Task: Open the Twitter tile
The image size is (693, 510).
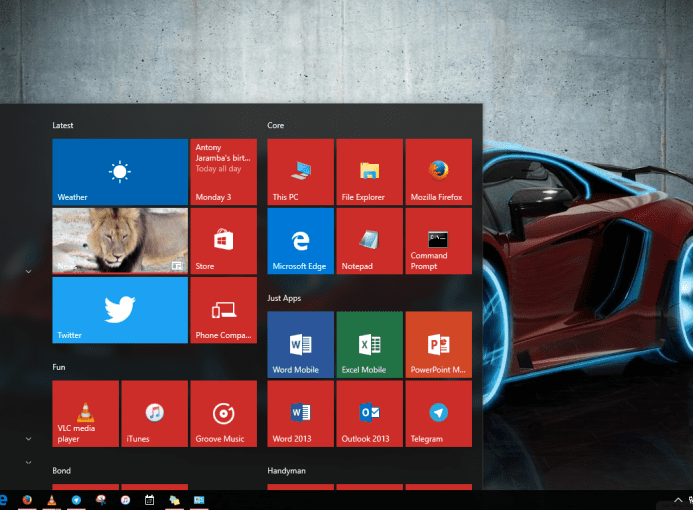Action: (x=120, y=310)
